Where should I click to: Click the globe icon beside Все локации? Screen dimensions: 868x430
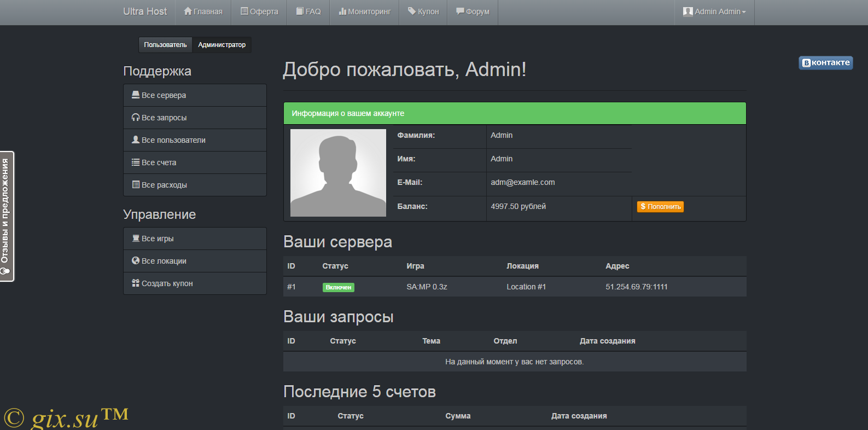tap(136, 260)
